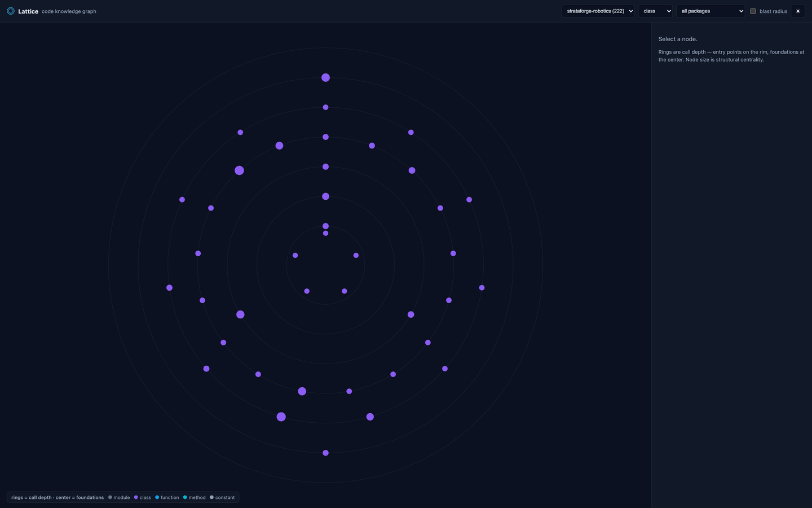Enable the blast radius checkbox
Image resolution: width=812 pixels, height=508 pixels.
[753, 11]
